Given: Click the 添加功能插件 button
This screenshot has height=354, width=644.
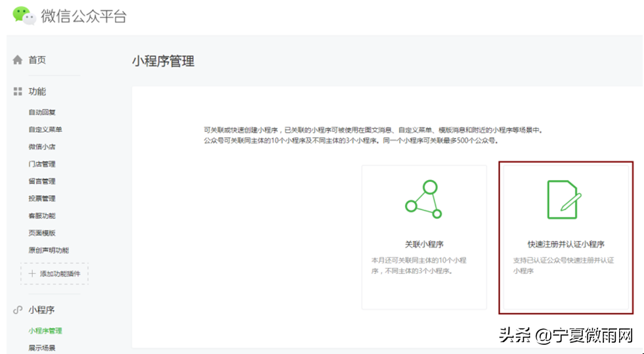Looking at the screenshot, I should pyautogui.click(x=54, y=273).
